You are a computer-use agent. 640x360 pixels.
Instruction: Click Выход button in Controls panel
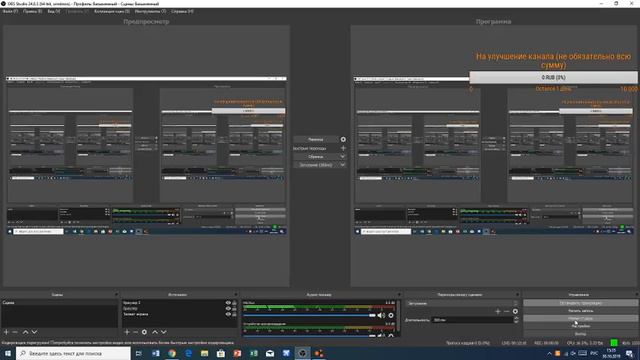(580, 334)
